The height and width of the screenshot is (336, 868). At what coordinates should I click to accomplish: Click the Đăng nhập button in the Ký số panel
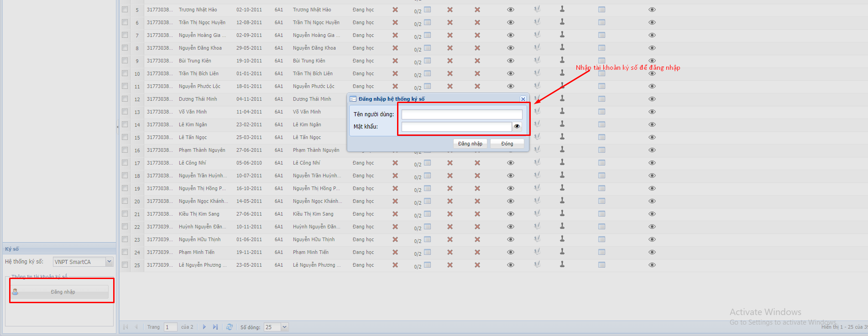pos(63,292)
